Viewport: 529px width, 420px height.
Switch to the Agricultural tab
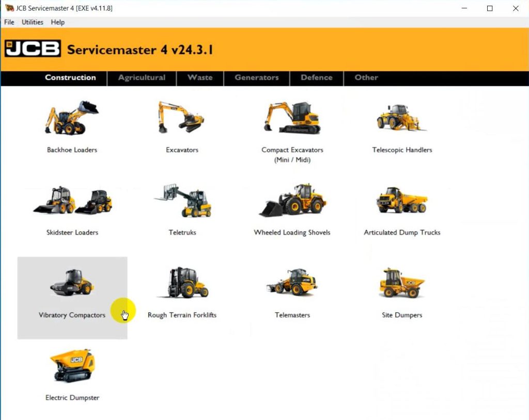[142, 77]
